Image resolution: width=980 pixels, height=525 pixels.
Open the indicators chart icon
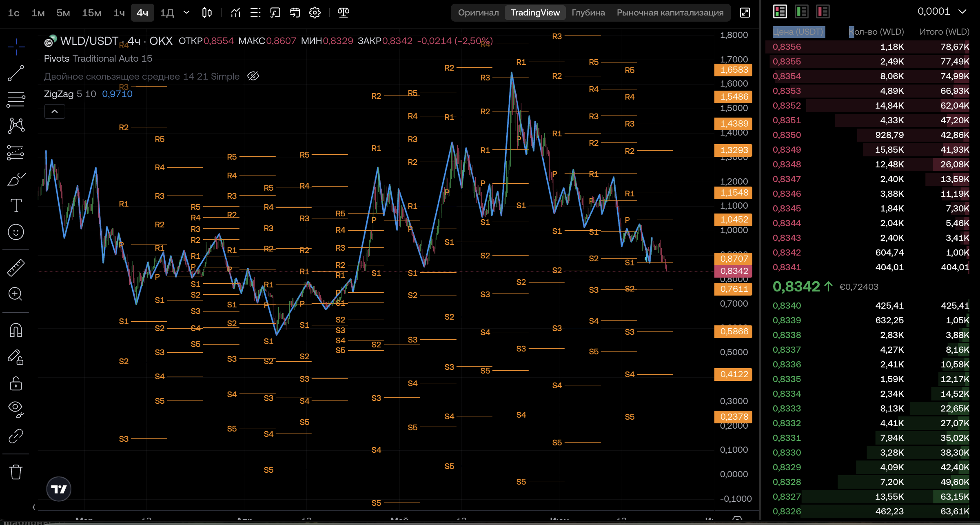coord(235,13)
